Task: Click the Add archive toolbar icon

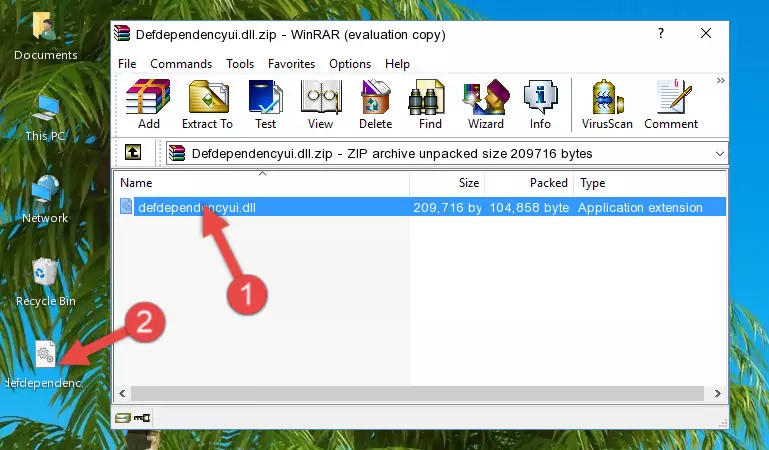Action: click(148, 104)
